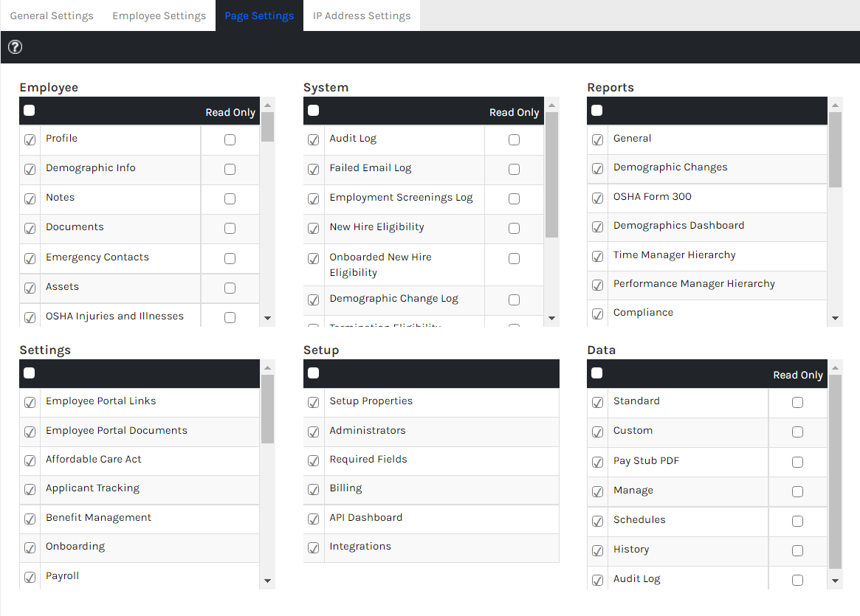Uncheck Demographics Dashboard checkbox

pyautogui.click(x=598, y=227)
